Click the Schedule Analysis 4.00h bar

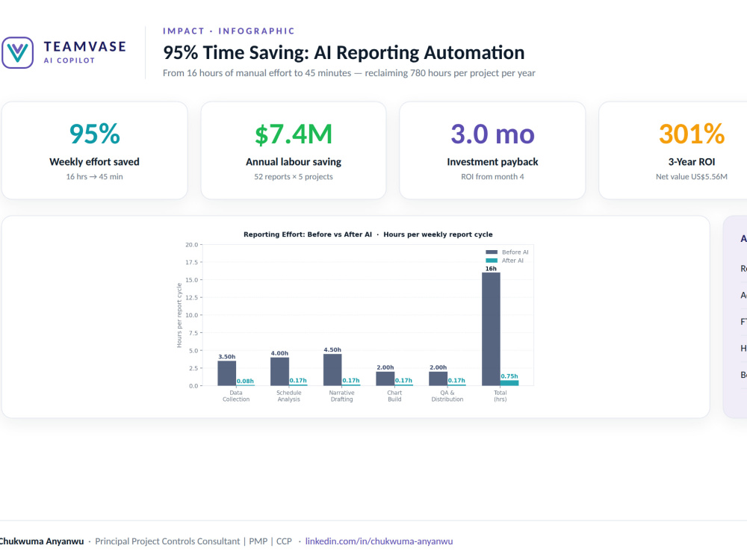(x=279, y=371)
